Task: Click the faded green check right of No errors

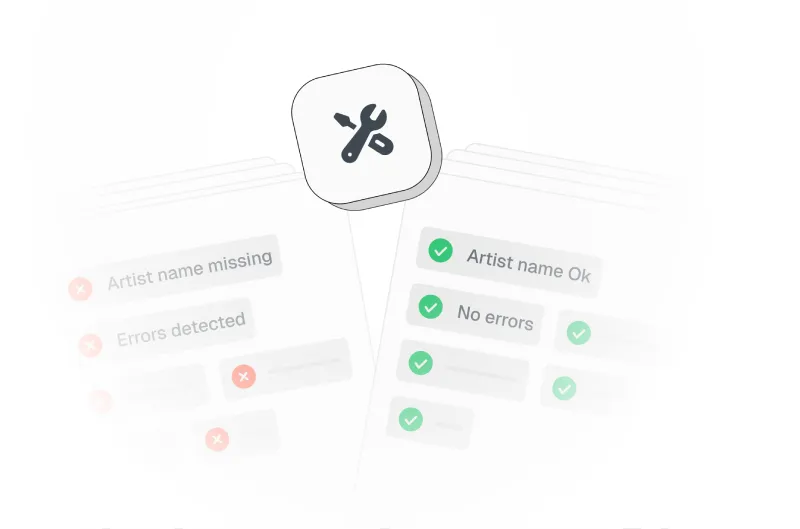Action: click(579, 333)
